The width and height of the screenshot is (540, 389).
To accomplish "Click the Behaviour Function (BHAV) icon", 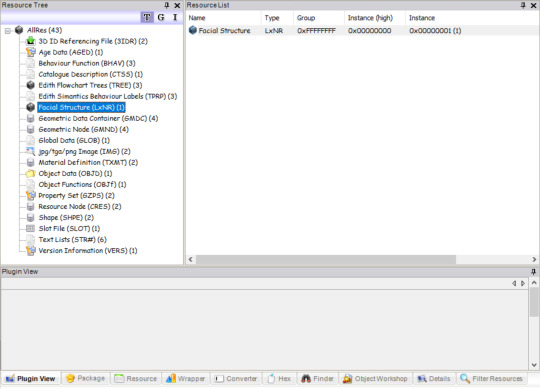I will click(x=31, y=63).
